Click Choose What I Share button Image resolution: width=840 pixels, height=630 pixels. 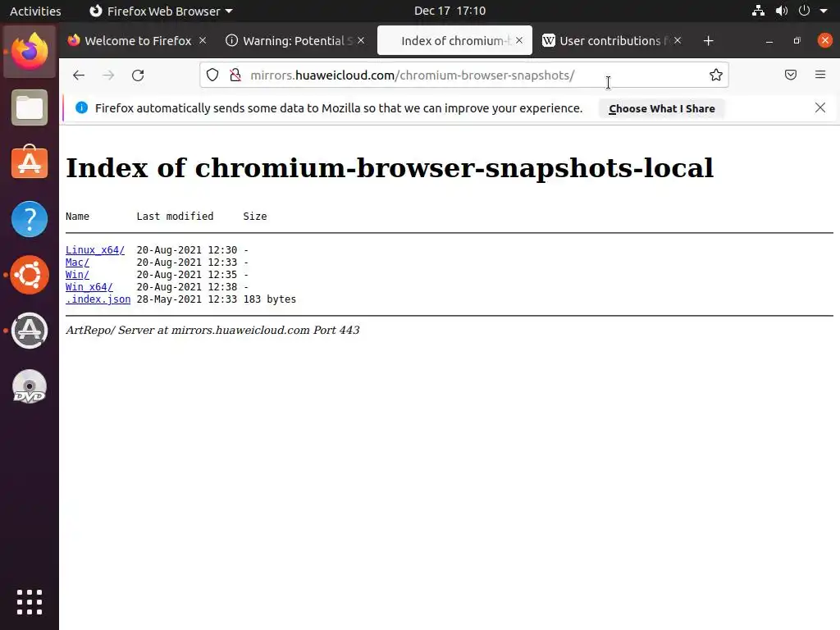pos(662,109)
